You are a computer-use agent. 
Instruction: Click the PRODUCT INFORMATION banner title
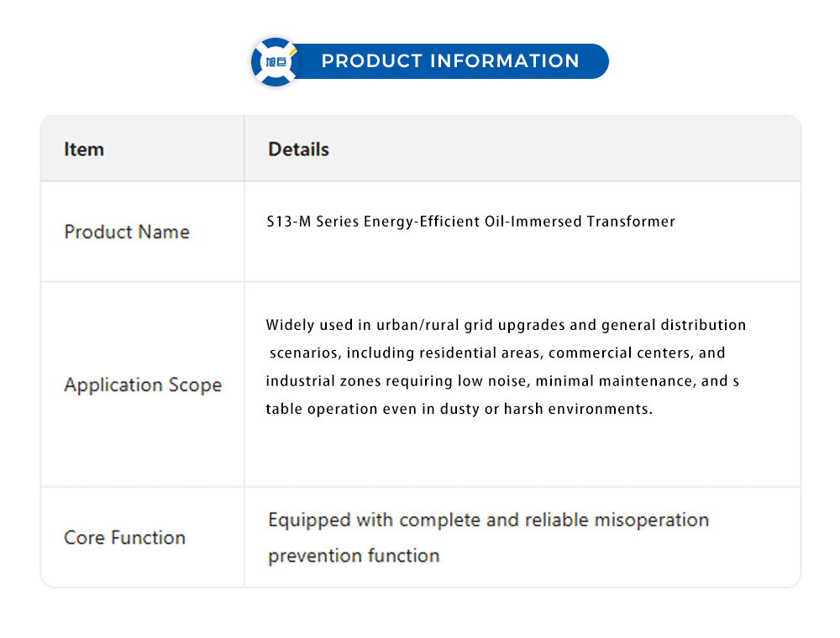point(450,61)
